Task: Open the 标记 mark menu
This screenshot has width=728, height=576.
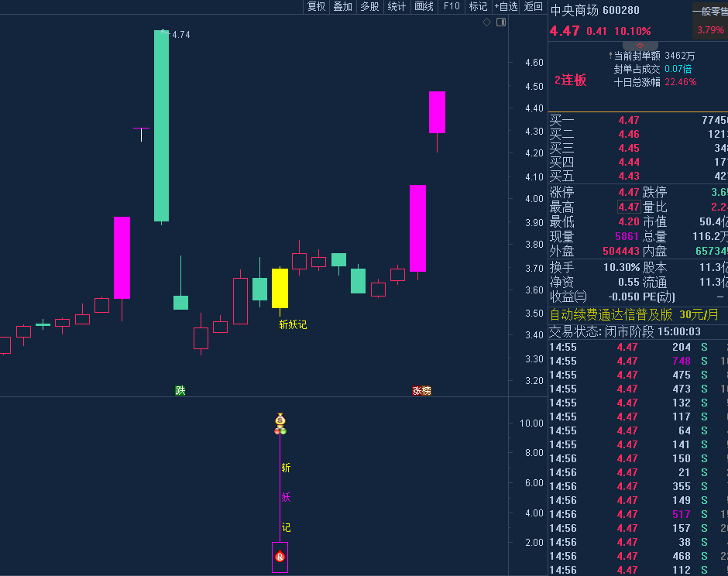Action: 479,7
